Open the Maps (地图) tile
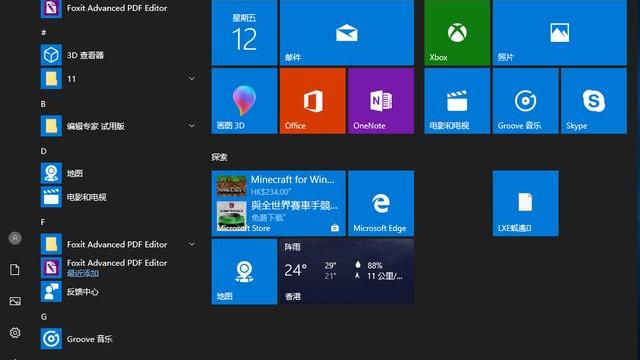 [244, 271]
